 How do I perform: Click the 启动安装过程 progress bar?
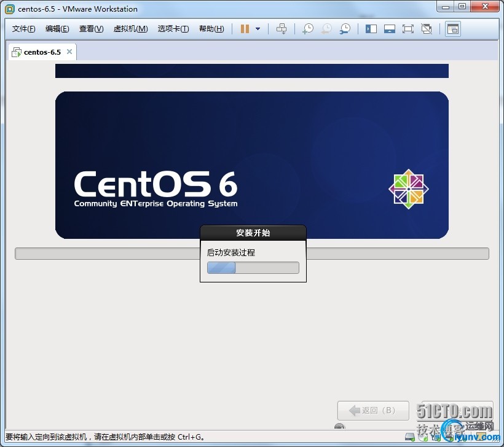(253, 268)
